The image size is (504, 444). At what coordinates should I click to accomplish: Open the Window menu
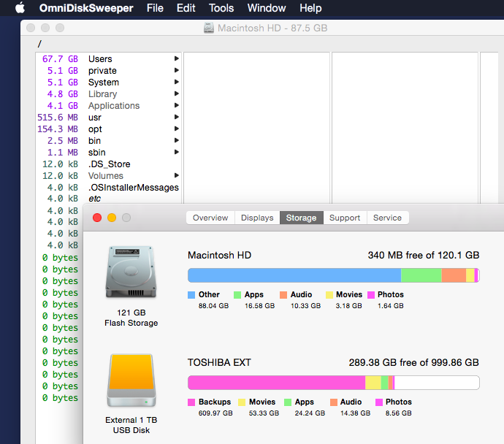(x=267, y=8)
